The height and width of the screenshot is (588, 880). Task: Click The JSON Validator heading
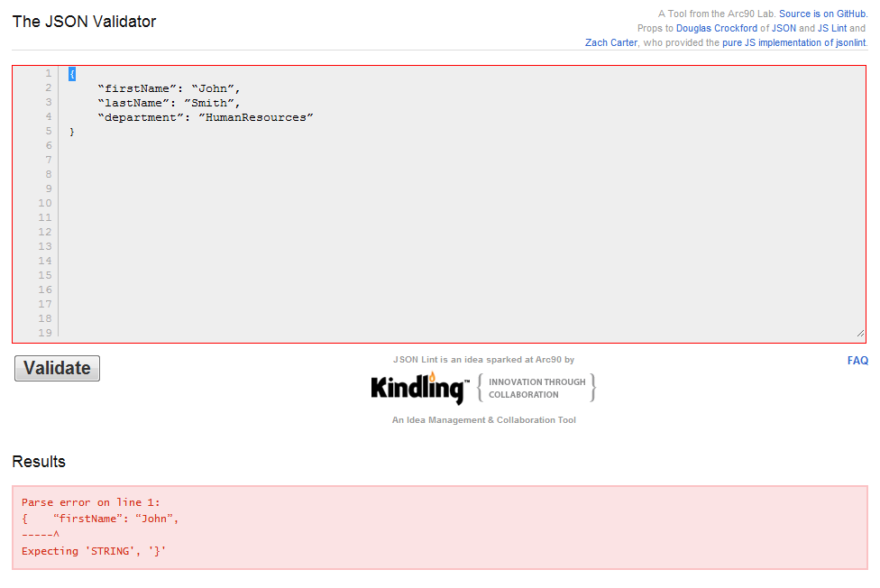84,22
